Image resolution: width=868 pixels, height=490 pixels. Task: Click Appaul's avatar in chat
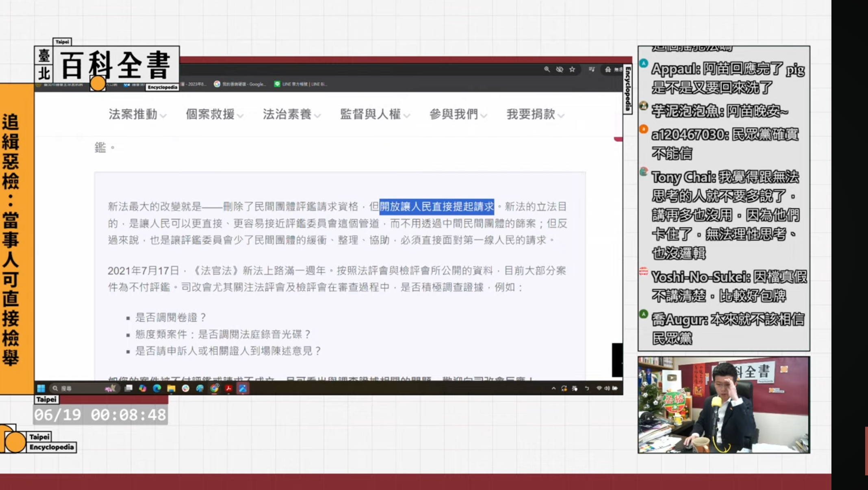point(644,63)
